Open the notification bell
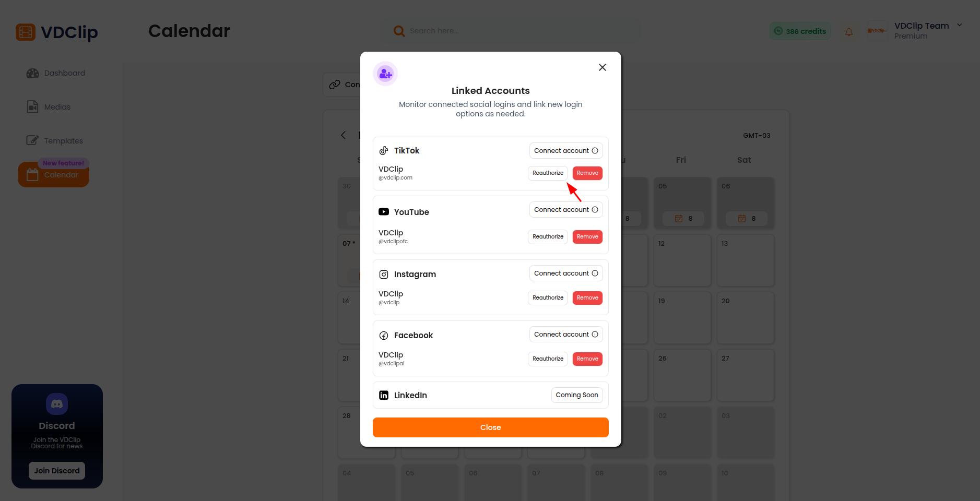This screenshot has height=501, width=980. pyautogui.click(x=848, y=31)
